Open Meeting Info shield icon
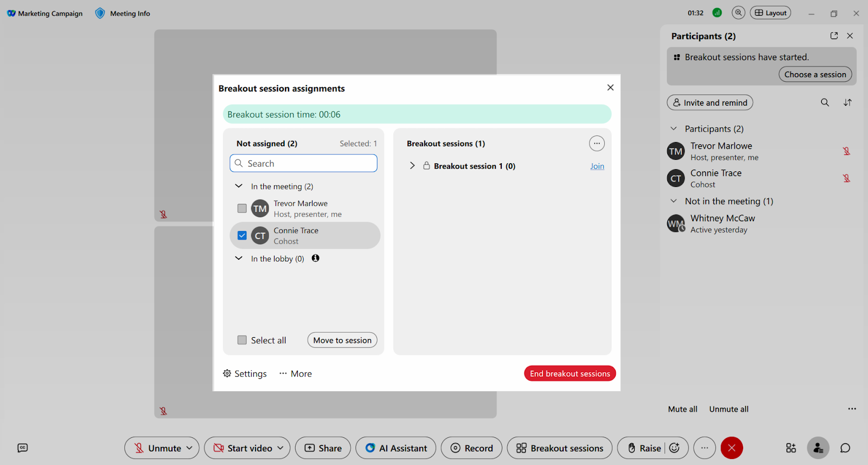This screenshot has height=465, width=868. (100, 13)
